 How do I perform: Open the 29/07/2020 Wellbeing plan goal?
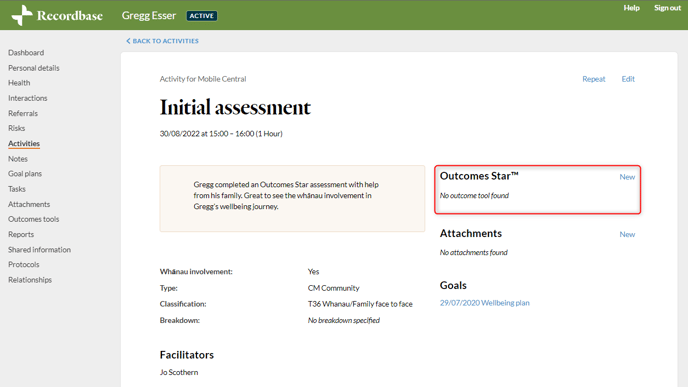[x=484, y=303]
